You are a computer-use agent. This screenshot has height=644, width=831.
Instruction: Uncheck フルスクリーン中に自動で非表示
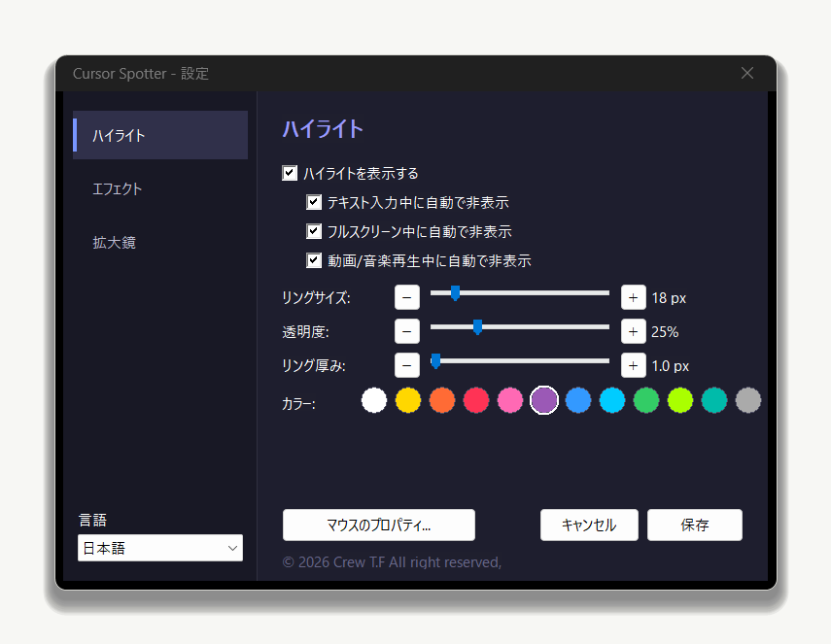pos(314,231)
